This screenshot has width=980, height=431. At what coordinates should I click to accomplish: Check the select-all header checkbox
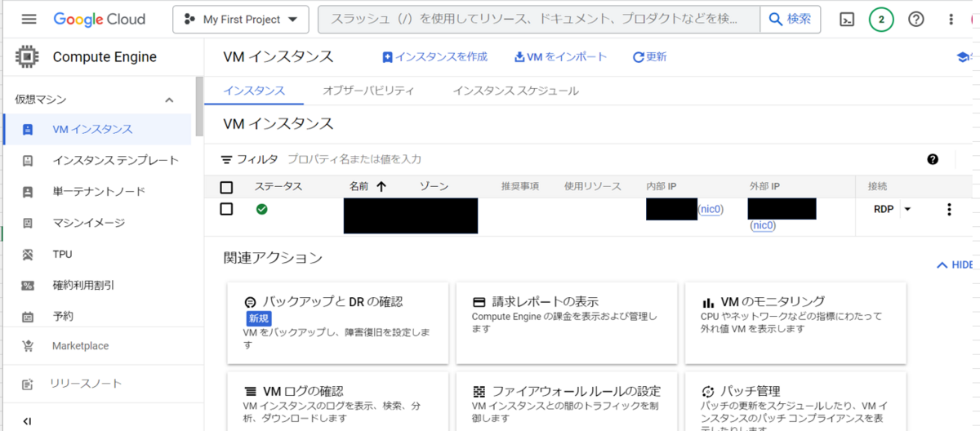tap(227, 187)
